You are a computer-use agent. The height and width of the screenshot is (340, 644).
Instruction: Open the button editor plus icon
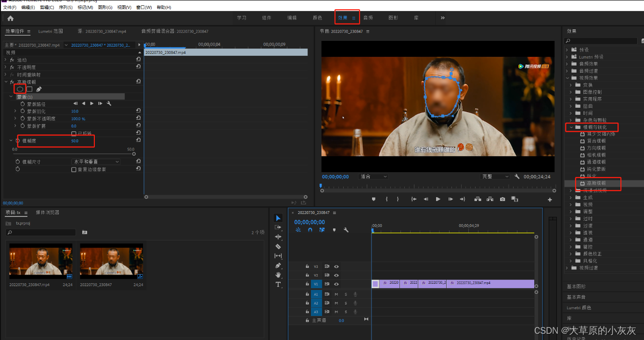coord(550,200)
